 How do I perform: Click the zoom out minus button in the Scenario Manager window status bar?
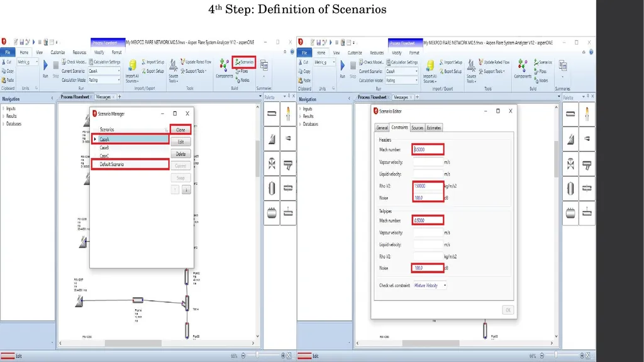point(243,356)
